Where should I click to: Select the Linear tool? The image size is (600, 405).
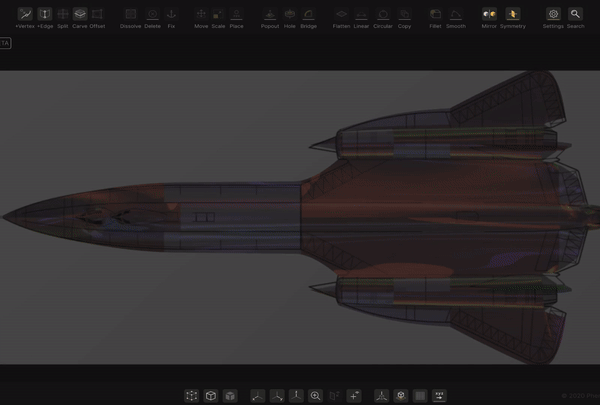(x=361, y=18)
